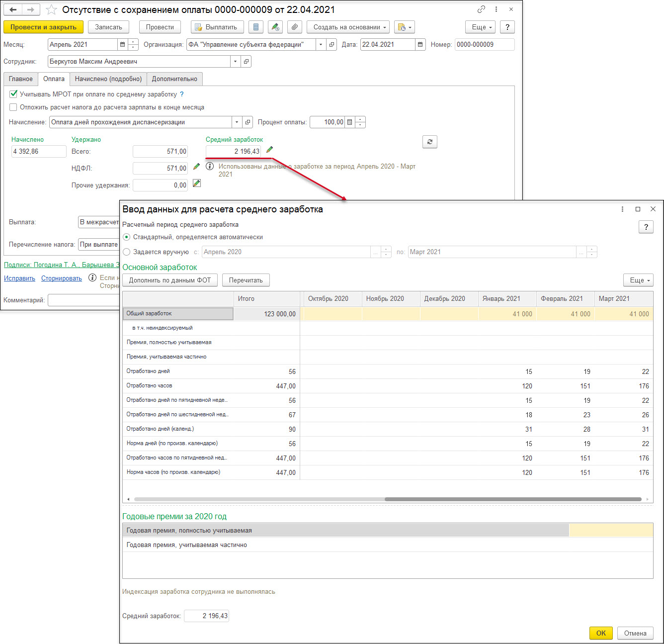The height and width of the screenshot is (644, 664).
Task: Go forward with the right arrow button
Action: [31, 9]
